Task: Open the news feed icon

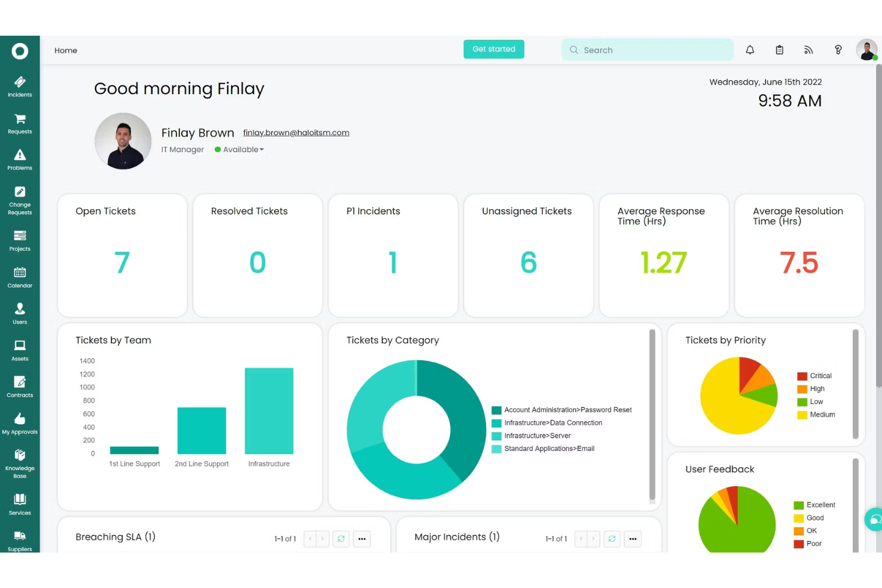Action: 808,50
